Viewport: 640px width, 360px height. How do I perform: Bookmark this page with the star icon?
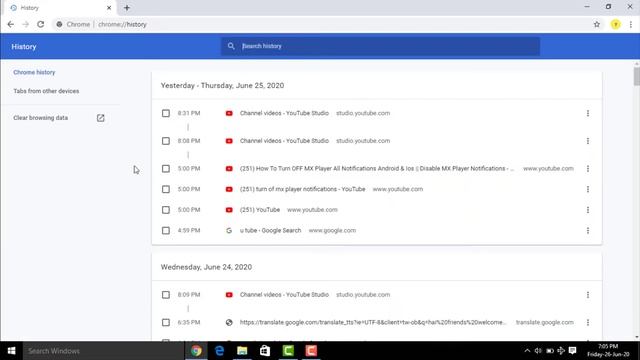597,24
